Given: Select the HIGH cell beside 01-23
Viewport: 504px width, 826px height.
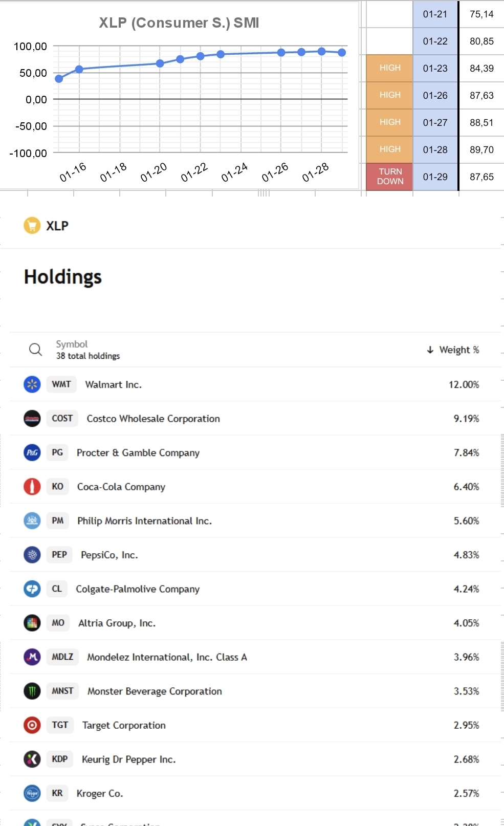Looking at the screenshot, I should click(x=390, y=68).
